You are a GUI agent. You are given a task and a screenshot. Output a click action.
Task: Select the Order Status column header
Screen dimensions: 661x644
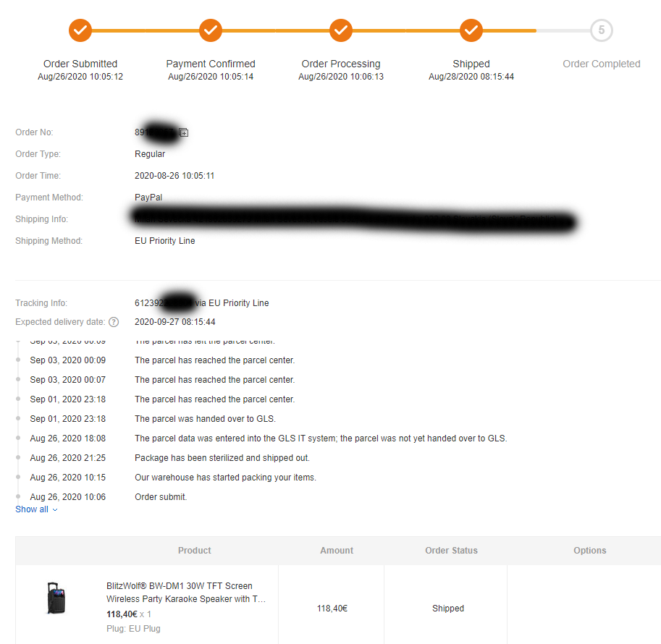pyautogui.click(x=451, y=551)
